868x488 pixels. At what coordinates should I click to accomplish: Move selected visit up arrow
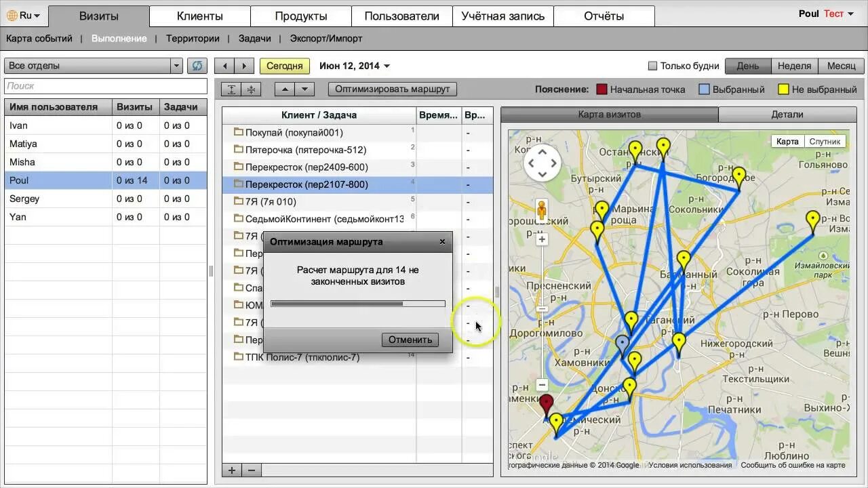coord(285,89)
